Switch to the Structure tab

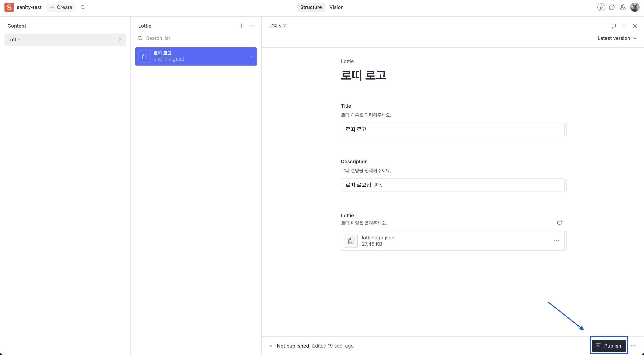click(x=311, y=7)
